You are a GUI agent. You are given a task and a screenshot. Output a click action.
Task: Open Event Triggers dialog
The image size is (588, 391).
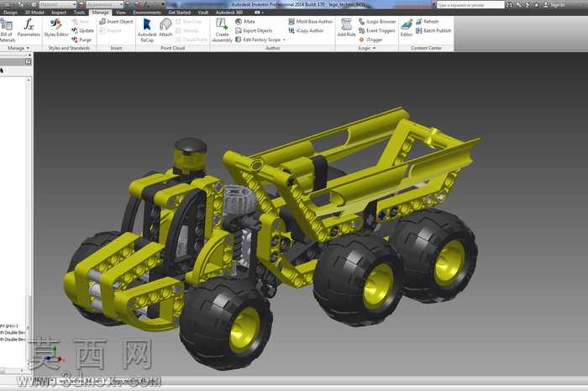pyautogui.click(x=377, y=31)
